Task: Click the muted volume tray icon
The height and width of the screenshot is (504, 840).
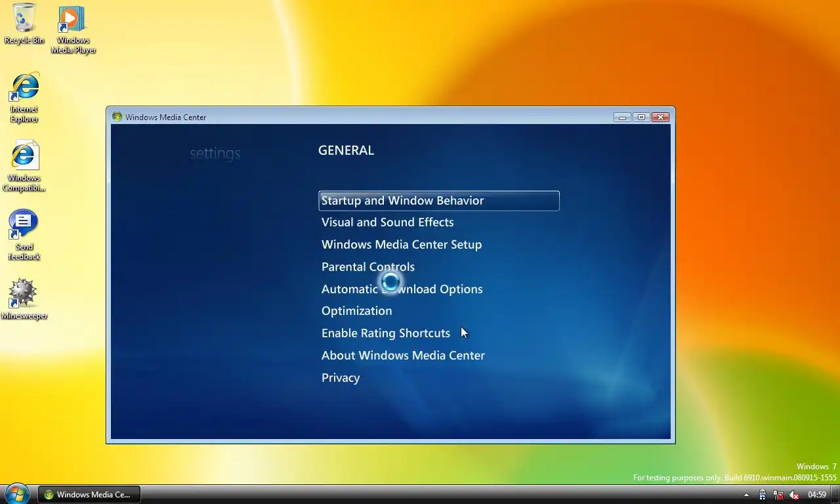Action: coord(794,495)
